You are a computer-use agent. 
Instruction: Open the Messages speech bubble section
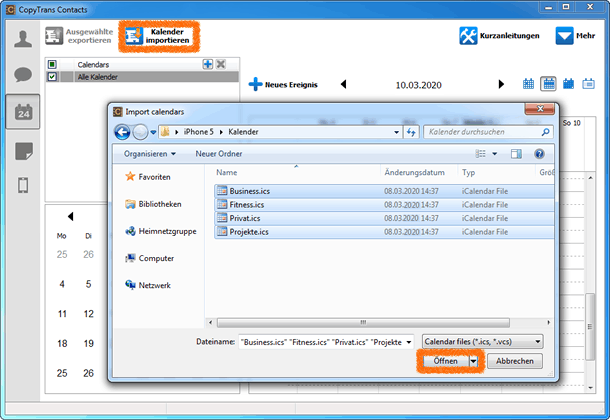click(x=23, y=74)
